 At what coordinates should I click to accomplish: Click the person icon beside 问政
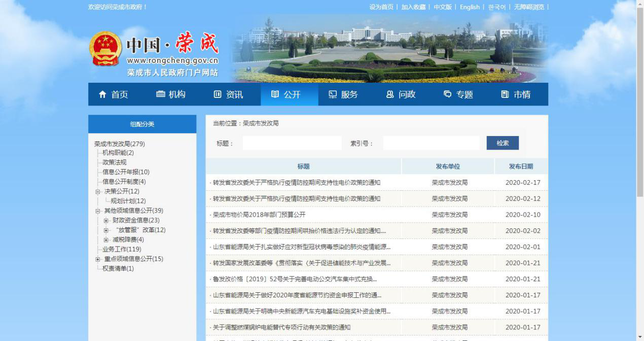(390, 94)
